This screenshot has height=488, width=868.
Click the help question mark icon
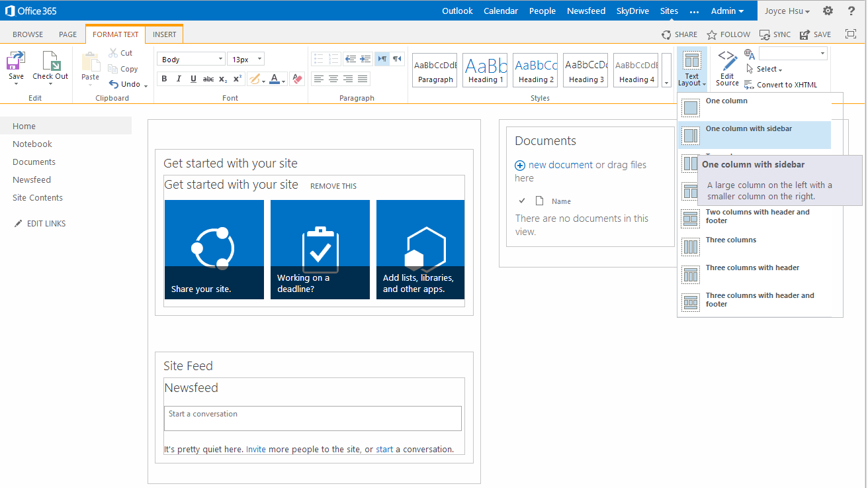[x=851, y=11]
